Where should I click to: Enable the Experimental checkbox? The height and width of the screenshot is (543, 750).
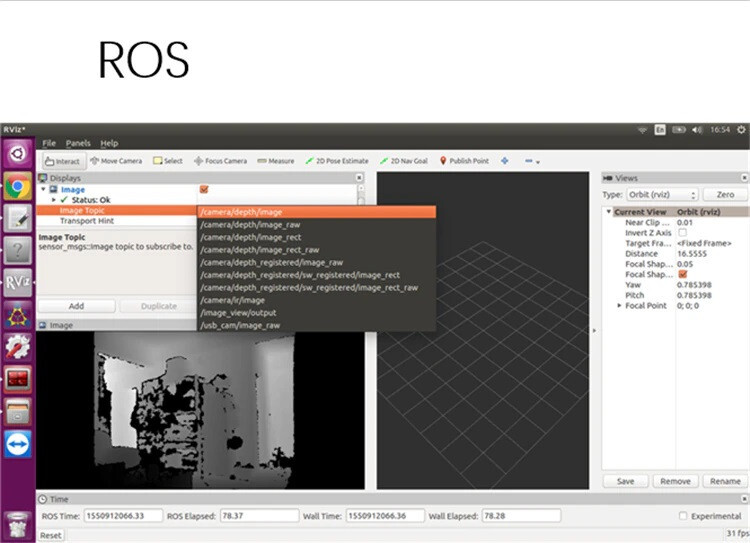coord(683,515)
